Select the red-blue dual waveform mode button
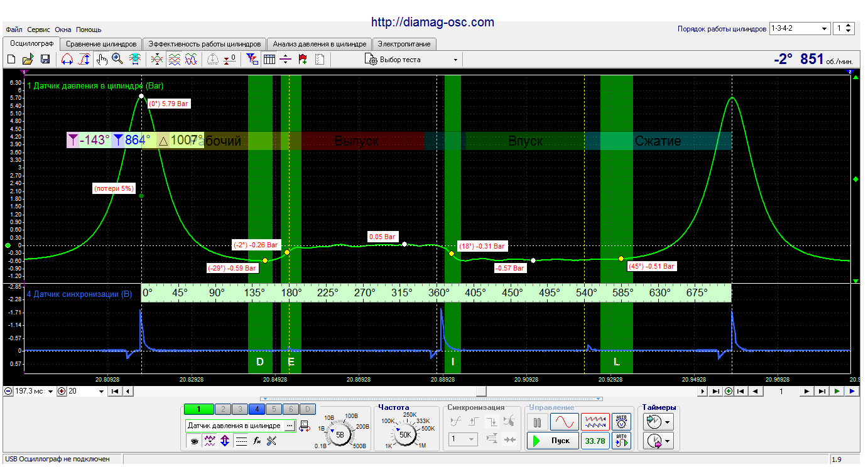This screenshot has width=868, height=467. 595,421
